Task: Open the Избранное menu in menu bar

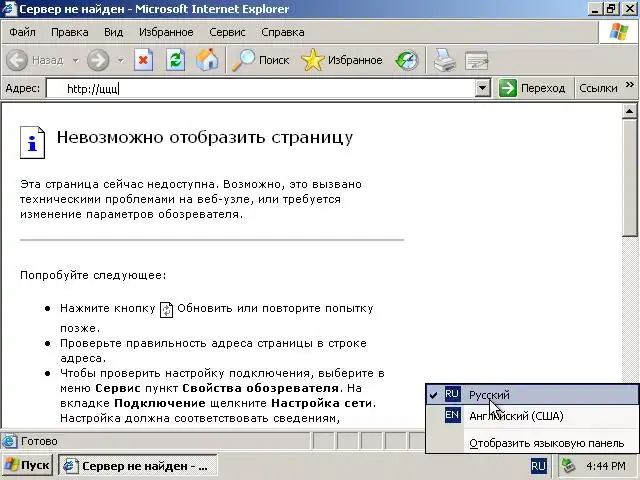Action: click(x=166, y=32)
